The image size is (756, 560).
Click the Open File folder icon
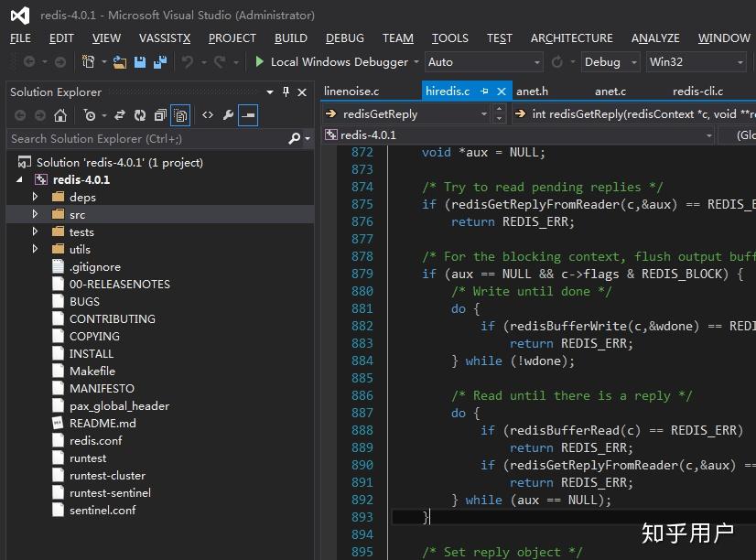(120, 62)
